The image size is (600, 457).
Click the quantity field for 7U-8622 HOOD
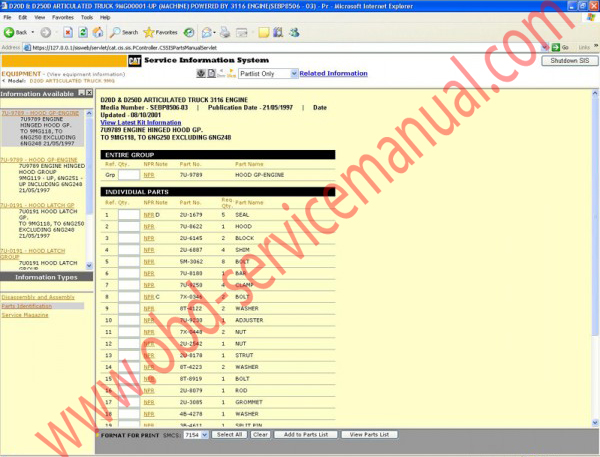[x=129, y=227]
